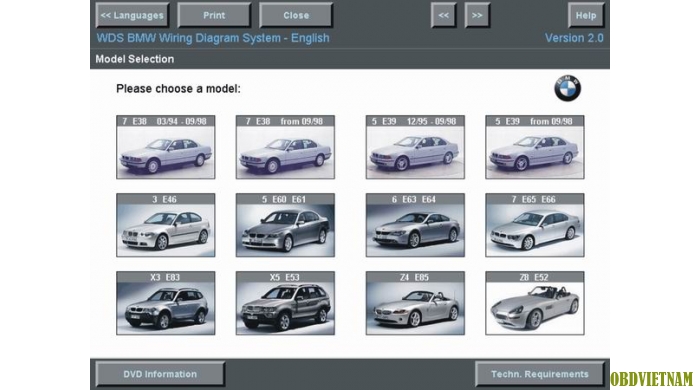Choose the 5 E39 from 09/98 model
Viewport: 700px width, 390px height.
(535, 147)
